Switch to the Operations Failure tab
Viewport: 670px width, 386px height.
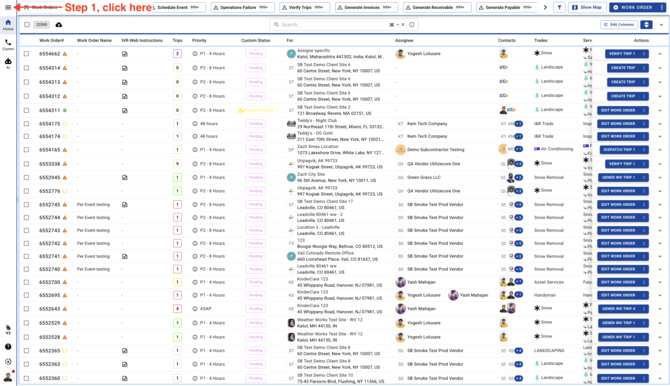[241, 7]
